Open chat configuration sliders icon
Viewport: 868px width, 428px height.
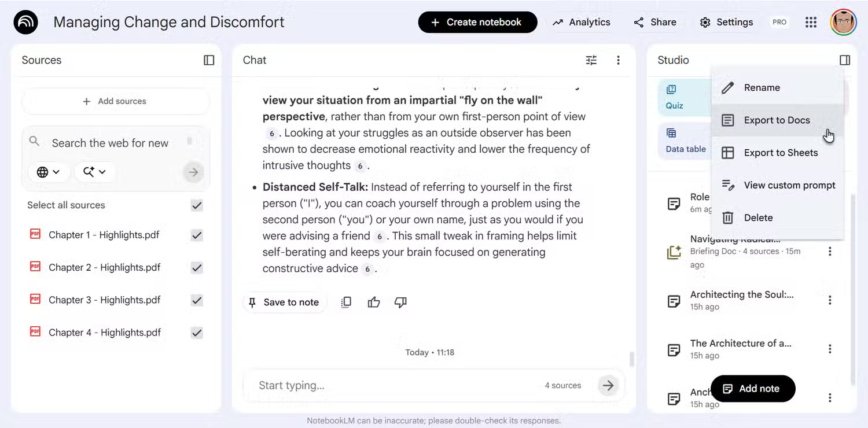591,60
